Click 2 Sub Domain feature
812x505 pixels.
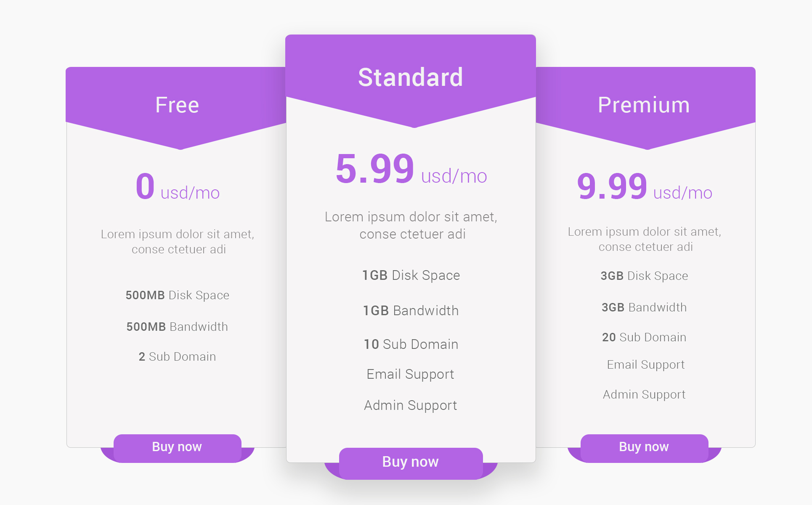click(177, 357)
